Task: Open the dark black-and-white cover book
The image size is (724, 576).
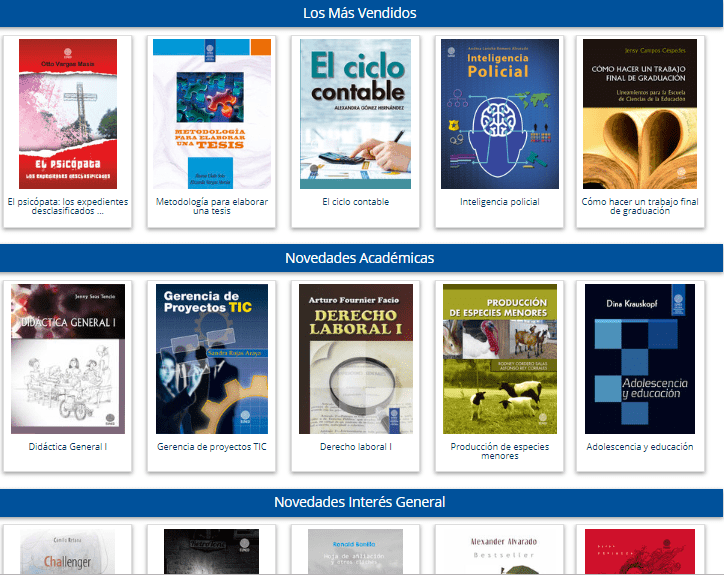Action: tap(211, 552)
